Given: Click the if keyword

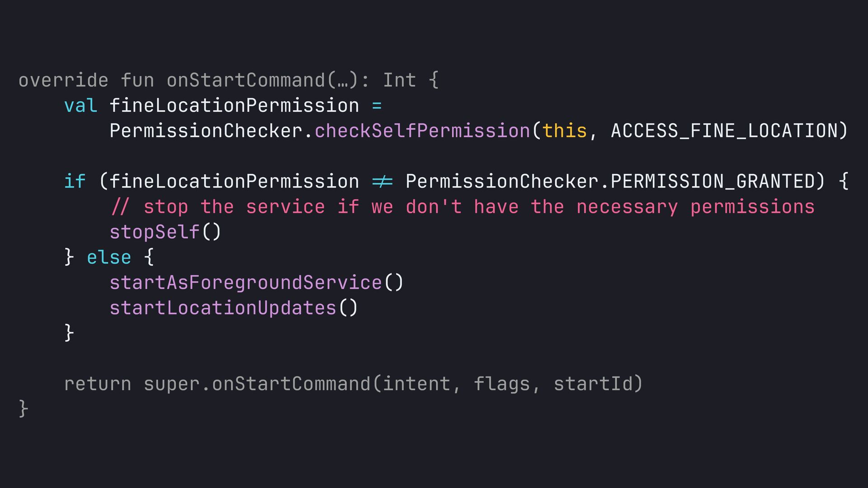Looking at the screenshot, I should coord(75,182).
